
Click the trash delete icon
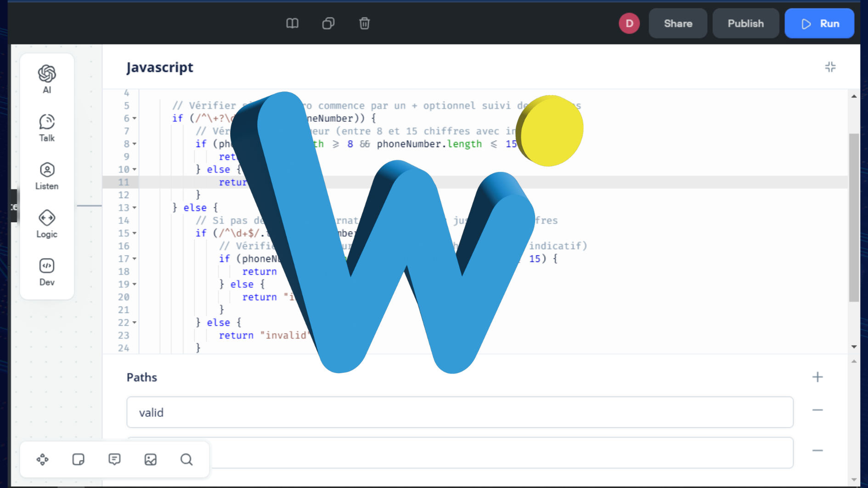(x=364, y=23)
